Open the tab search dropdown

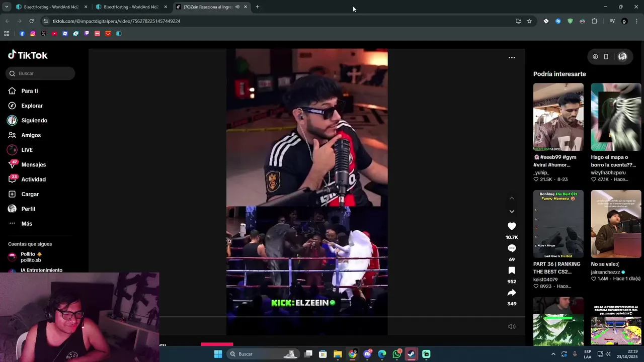[6, 7]
